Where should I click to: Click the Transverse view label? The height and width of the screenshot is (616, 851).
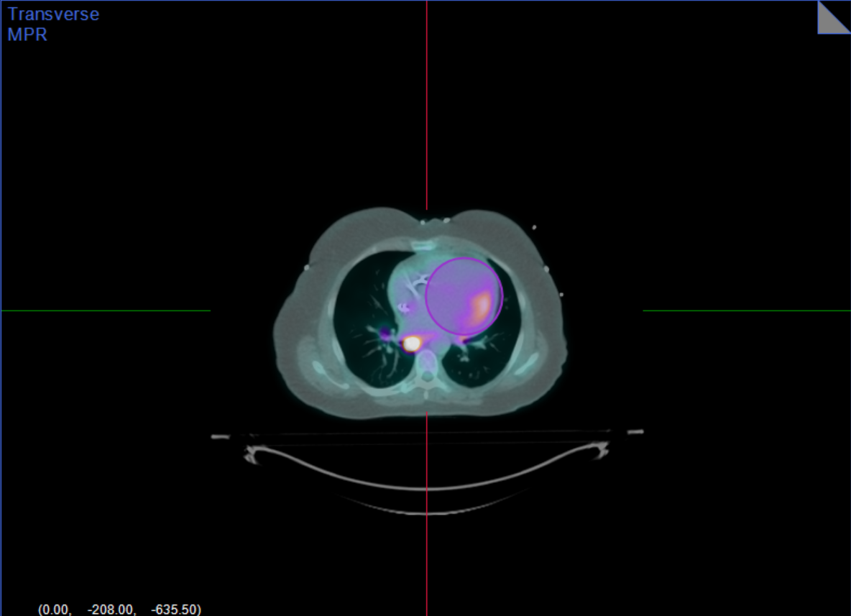click(53, 14)
